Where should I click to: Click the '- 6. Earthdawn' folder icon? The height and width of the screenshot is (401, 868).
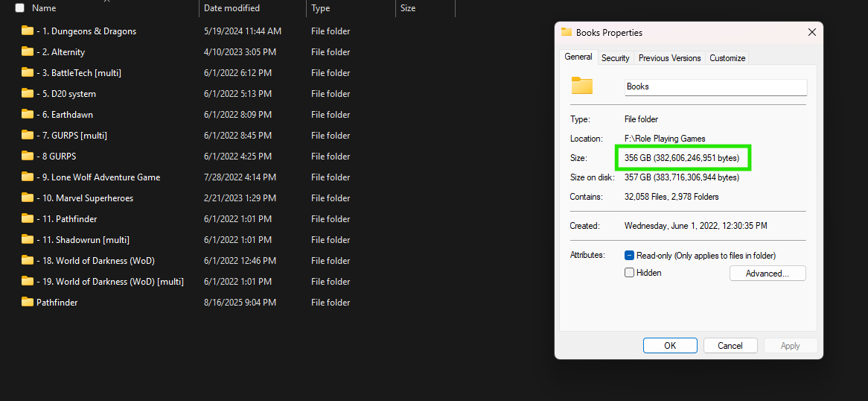click(28, 114)
